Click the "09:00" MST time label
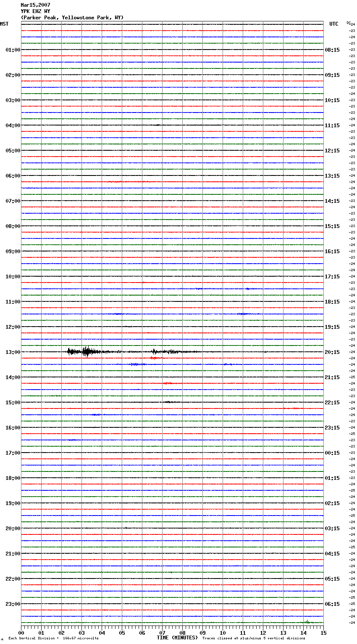 13,251
